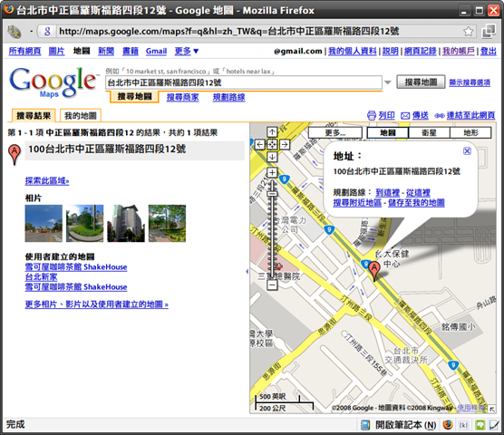Click the 更多相片、影片 link
Viewport: 504px width, 435px height.
pos(97,304)
